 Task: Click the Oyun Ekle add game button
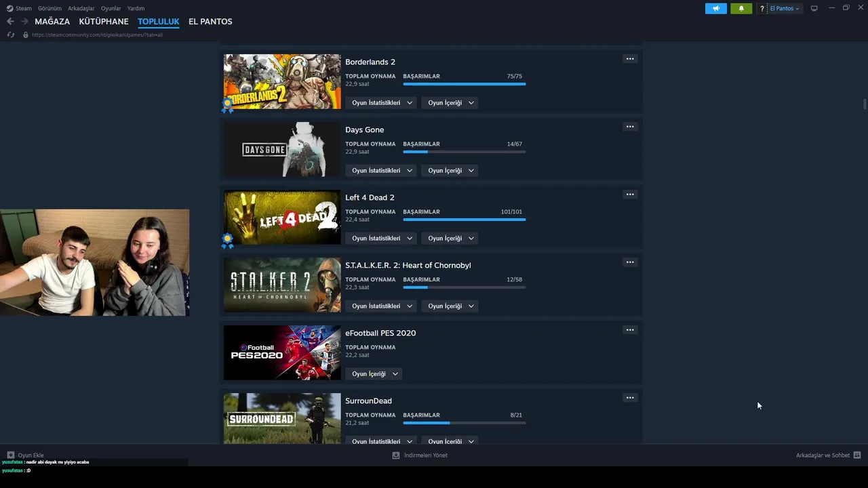25,455
